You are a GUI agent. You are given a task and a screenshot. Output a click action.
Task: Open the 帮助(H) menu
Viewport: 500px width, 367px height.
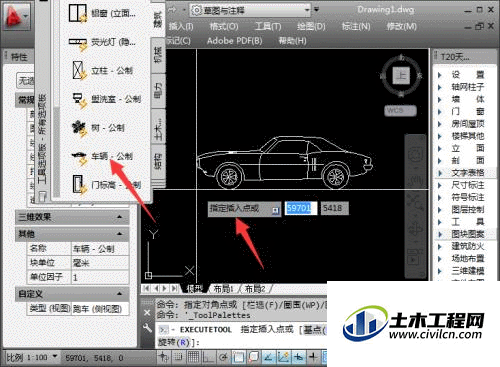[292, 41]
